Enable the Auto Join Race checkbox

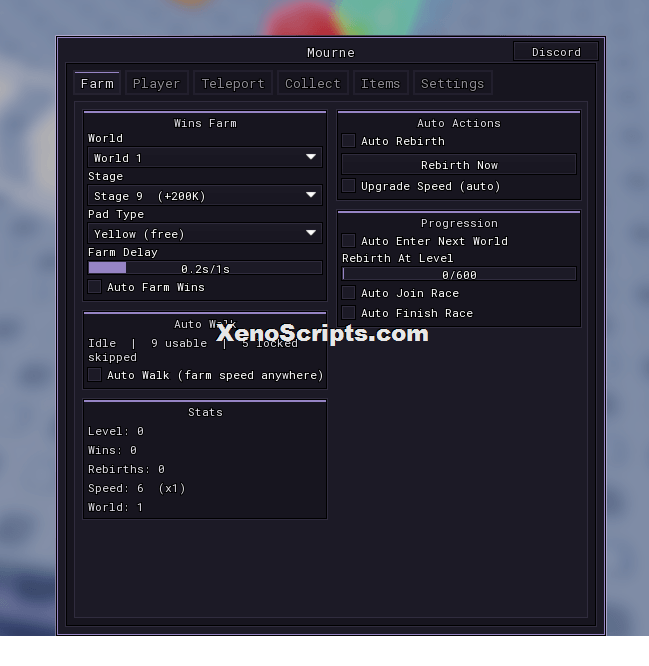click(x=349, y=293)
